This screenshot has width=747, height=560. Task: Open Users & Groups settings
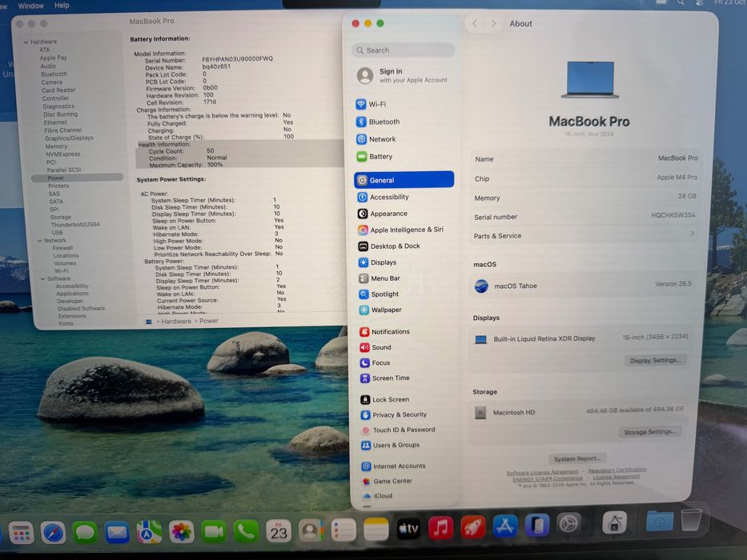391,445
